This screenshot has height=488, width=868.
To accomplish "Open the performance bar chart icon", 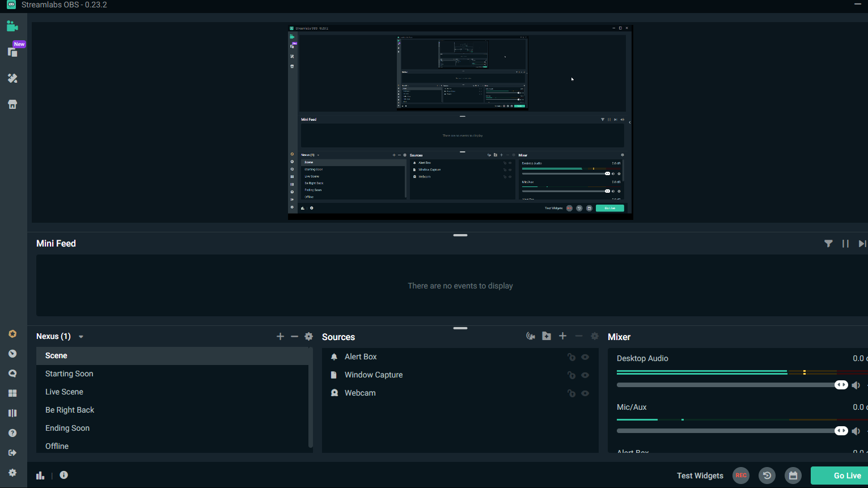I will (40, 476).
